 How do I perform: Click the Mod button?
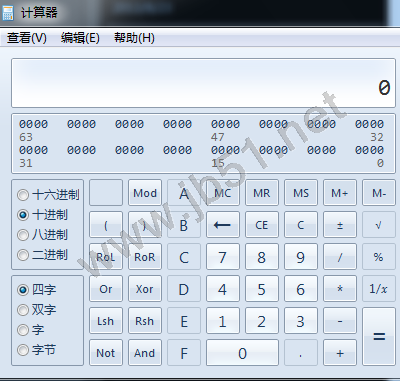[x=145, y=193]
